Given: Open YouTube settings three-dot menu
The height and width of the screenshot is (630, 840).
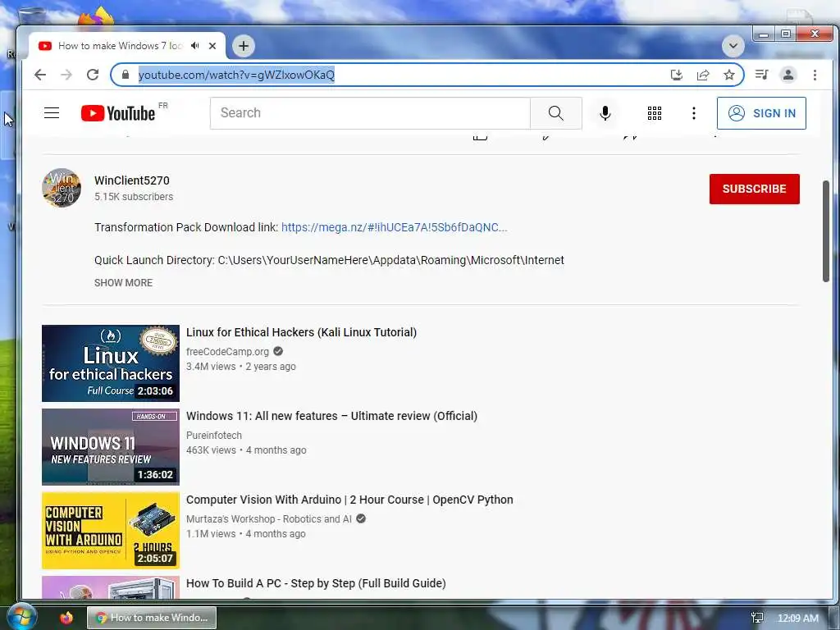Looking at the screenshot, I should pyautogui.click(x=694, y=113).
